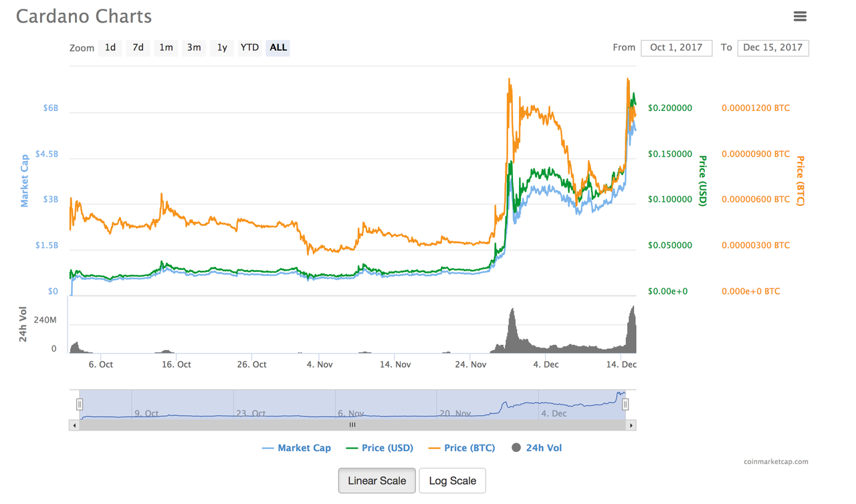Click the 14. Dec date axis label
The image size is (856, 504).
(x=621, y=364)
